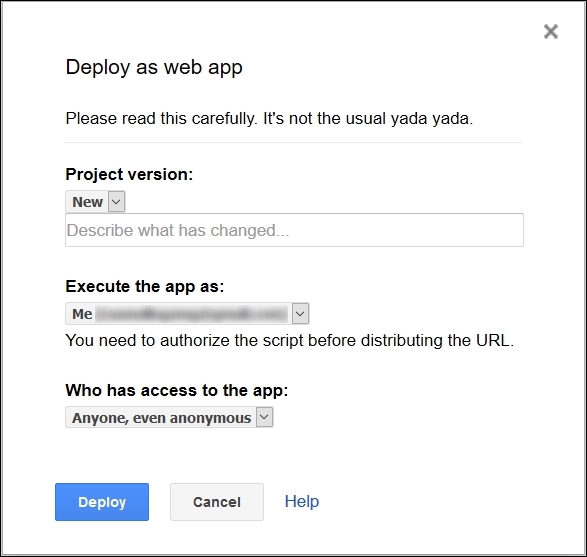Click the New text in version selector
The image size is (587, 557).
pyautogui.click(x=87, y=202)
